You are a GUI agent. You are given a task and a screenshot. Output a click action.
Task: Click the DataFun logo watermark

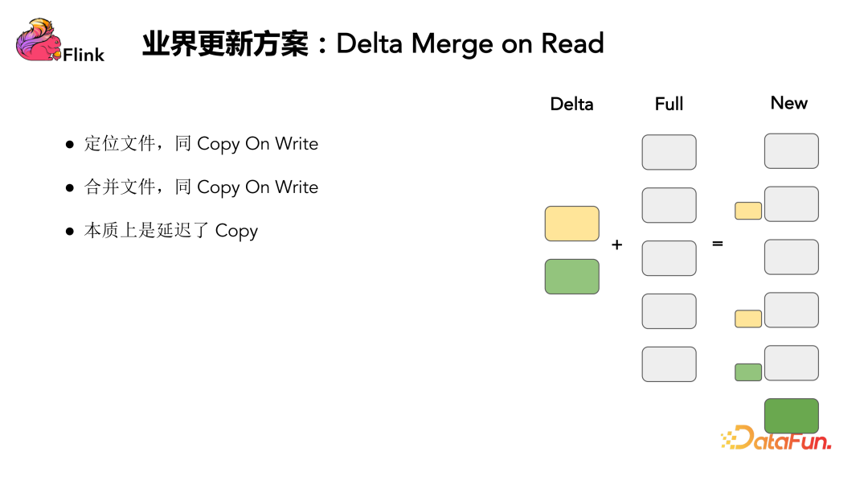[776, 438]
